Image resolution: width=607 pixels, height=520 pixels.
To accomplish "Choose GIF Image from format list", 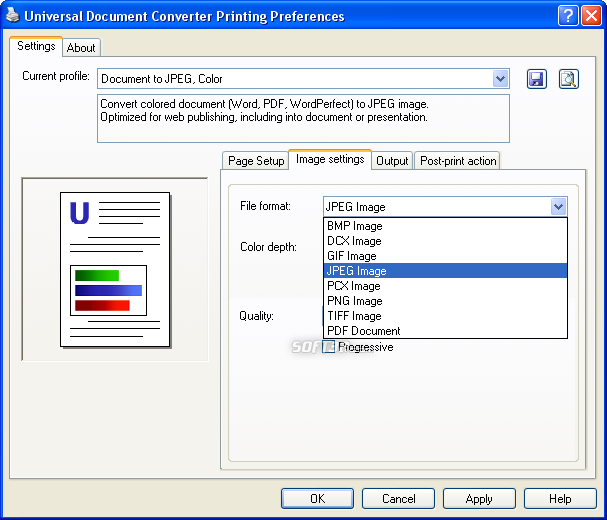I will [445, 256].
